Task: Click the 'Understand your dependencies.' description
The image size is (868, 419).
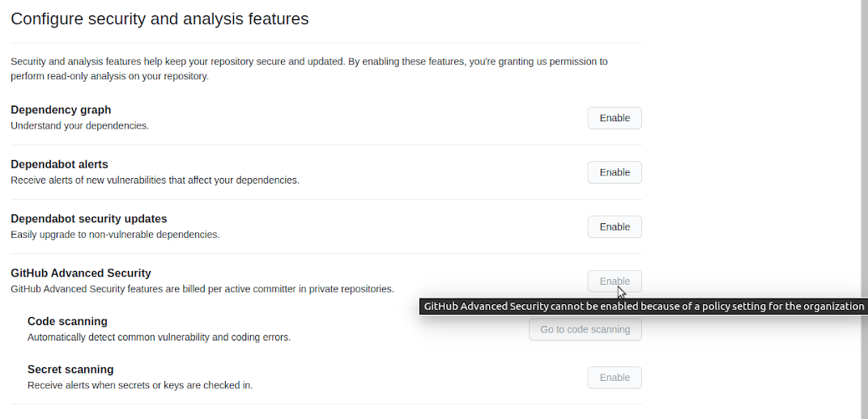Action: tap(80, 126)
